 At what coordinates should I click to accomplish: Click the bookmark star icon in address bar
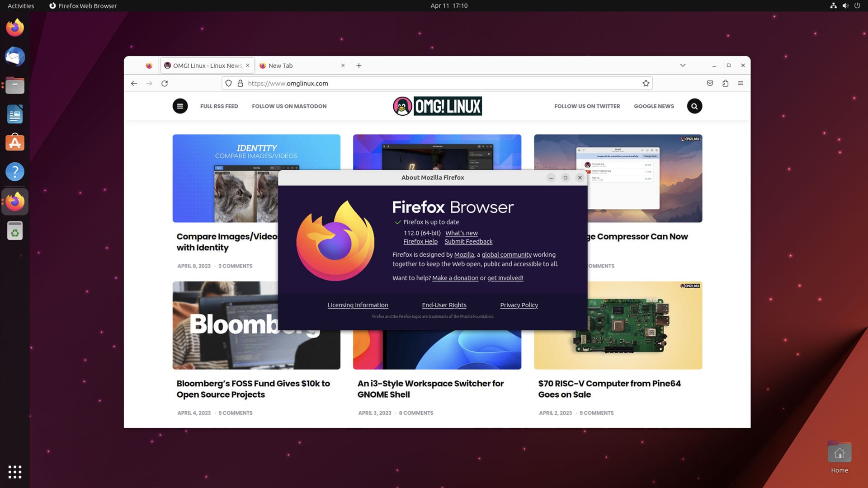pos(646,83)
